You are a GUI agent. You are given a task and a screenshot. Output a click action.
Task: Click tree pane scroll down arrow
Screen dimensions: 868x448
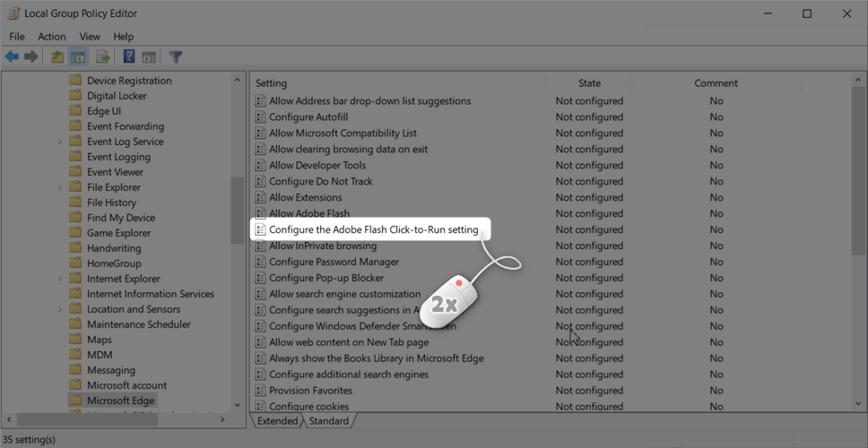click(237, 405)
